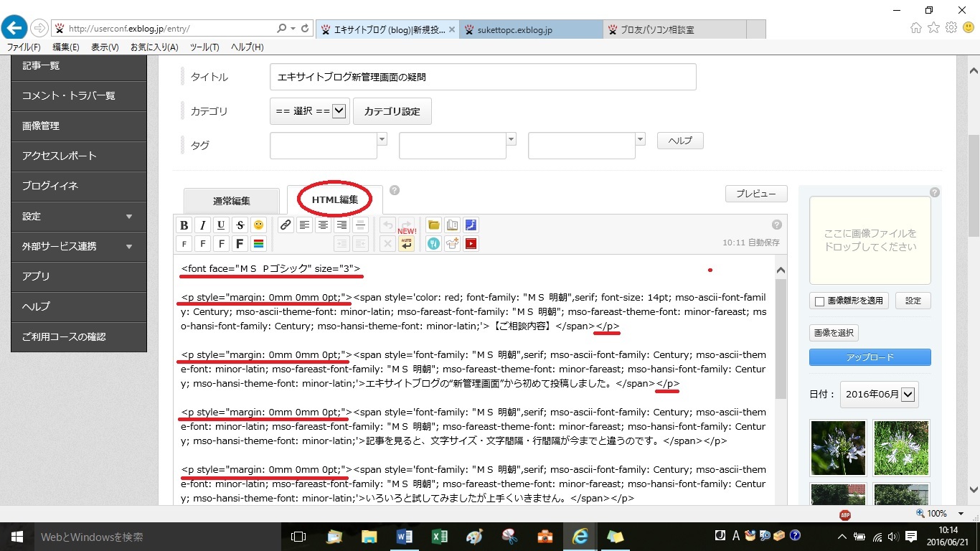Screen dimensions: 980x551
Task: Open the ファイル(F) menu
Action: (x=24, y=47)
